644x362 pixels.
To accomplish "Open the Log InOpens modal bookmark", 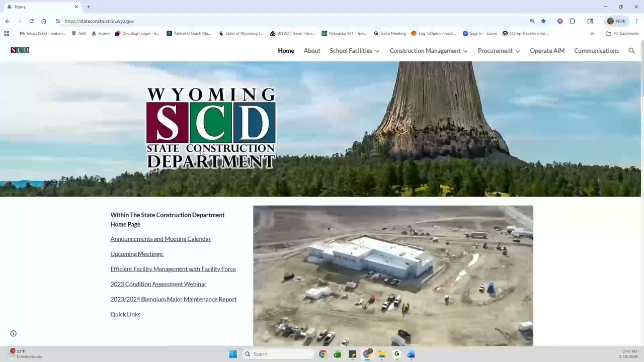I will point(434,34).
